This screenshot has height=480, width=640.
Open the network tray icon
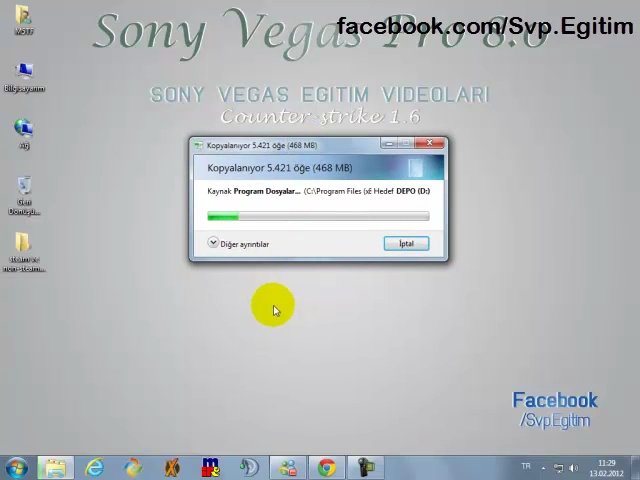[x=558, y=468]
